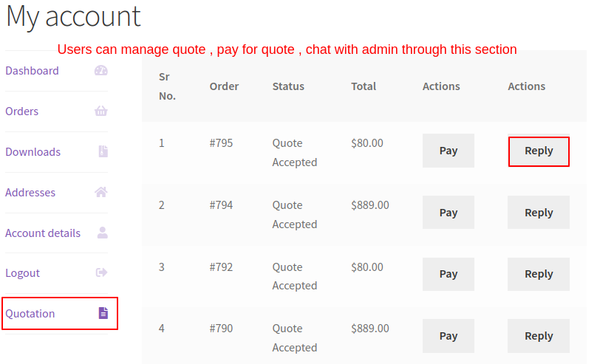Pay for quote order #792
The width and height of the screenshot is (600, 364).
point(448,274)
